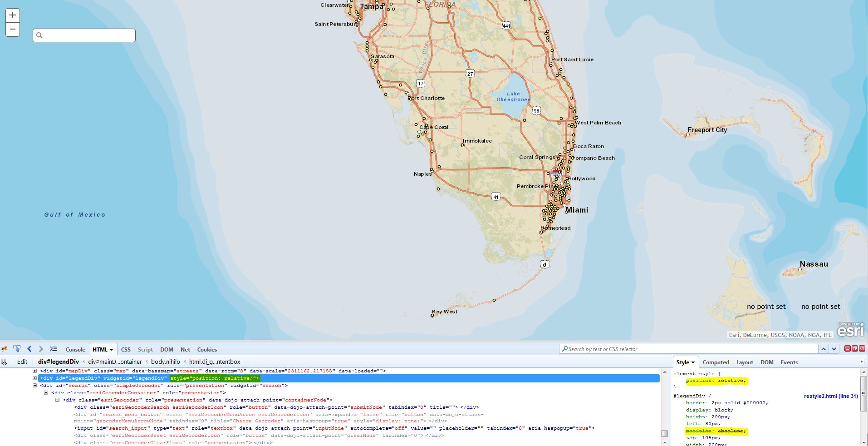Collapse the div class="esriGeocoder" node
The image size is (868, 446).
click(x=58, y=400)
